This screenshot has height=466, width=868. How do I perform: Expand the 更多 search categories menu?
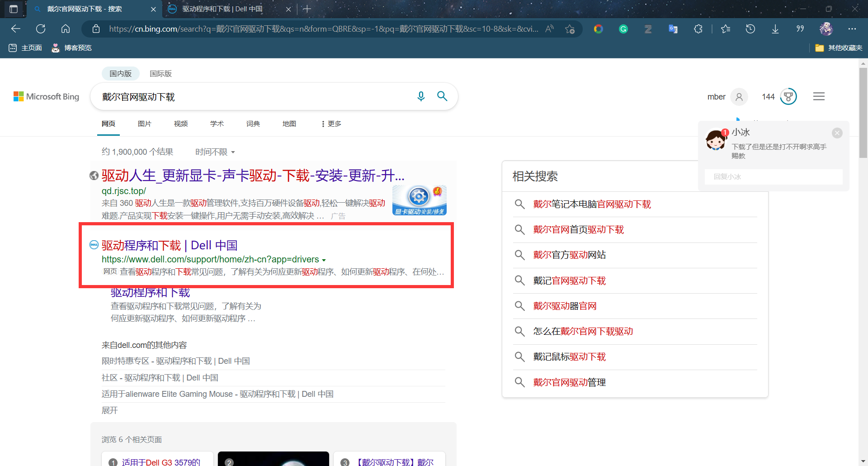(x=331, y=124)
